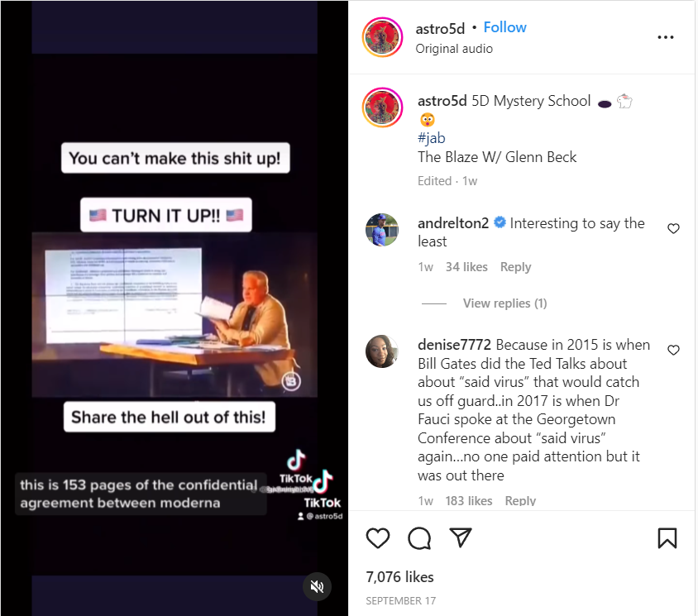Reply to denise7772's comment
This screenshot has height=616, width=698.
click(x=520, y=501)
